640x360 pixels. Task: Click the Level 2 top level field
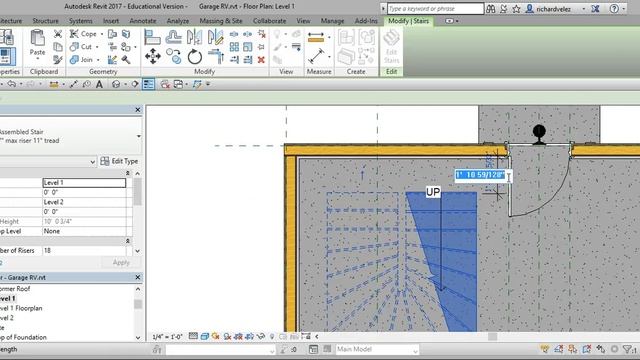point(84,202)
